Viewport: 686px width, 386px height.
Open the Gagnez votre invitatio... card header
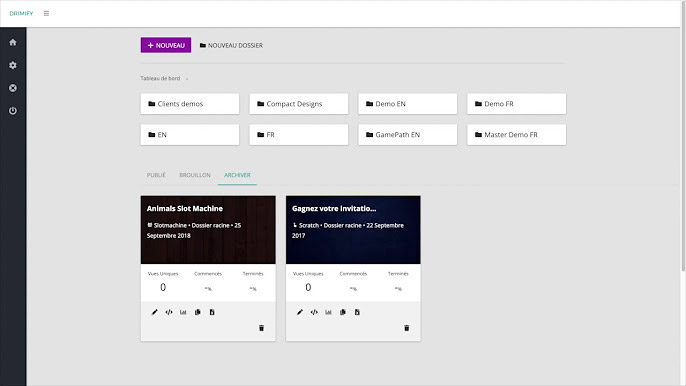(x=353, y=230)
